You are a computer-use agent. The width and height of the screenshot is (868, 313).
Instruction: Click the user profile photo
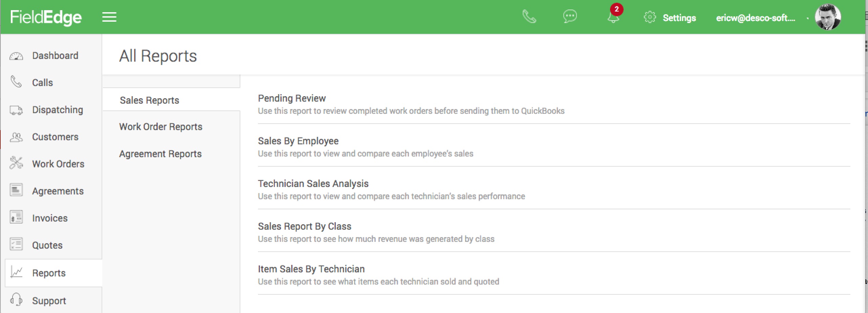coord(828,17)
